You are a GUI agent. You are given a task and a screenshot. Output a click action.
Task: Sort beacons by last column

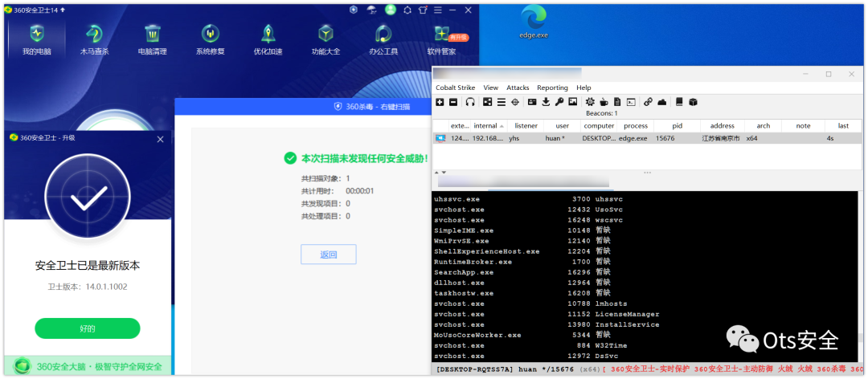pyautogui.click(x=843, y=125)
